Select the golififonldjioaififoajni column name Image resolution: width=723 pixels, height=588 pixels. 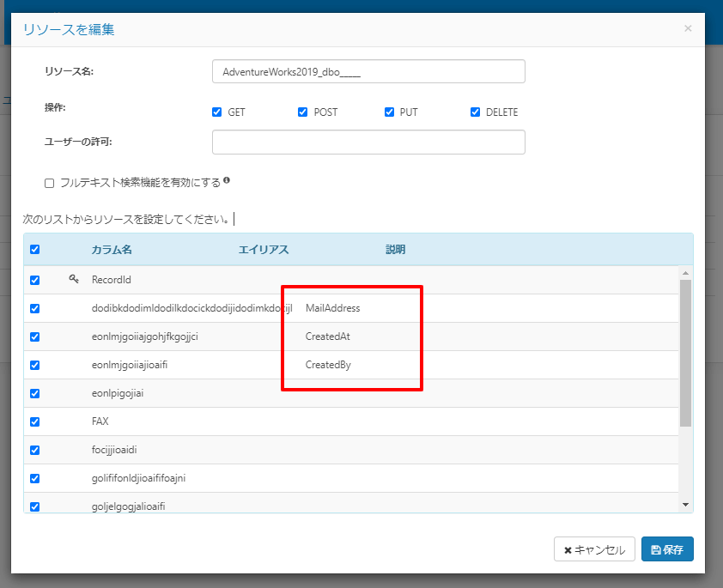[138, 478]
